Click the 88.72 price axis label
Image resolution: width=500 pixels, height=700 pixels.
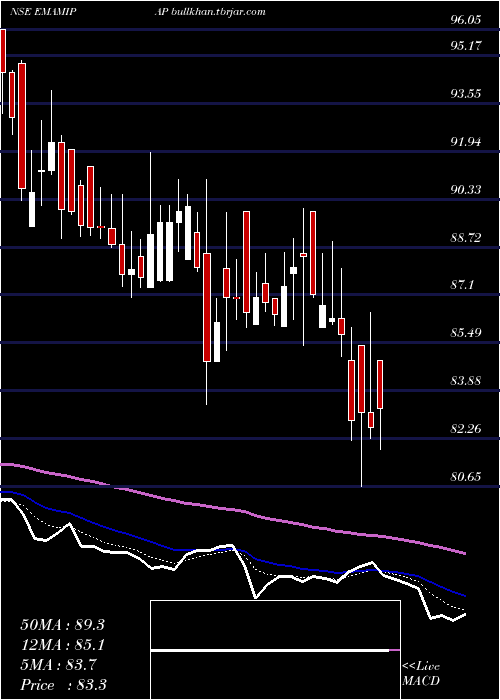pos(466,238)
